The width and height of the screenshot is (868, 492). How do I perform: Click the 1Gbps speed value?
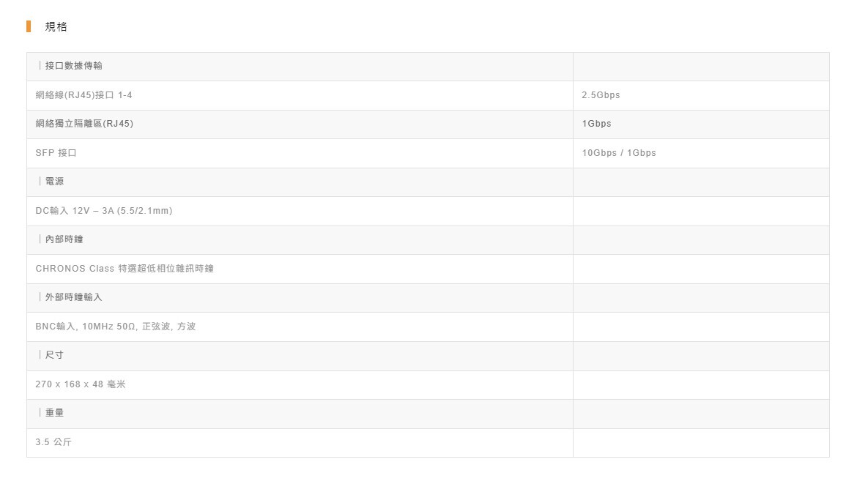pos(596,124)
